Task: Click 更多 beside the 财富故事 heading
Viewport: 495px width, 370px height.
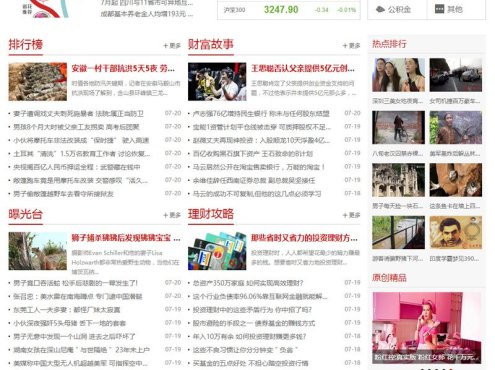Action: click(x=351, y=46)
